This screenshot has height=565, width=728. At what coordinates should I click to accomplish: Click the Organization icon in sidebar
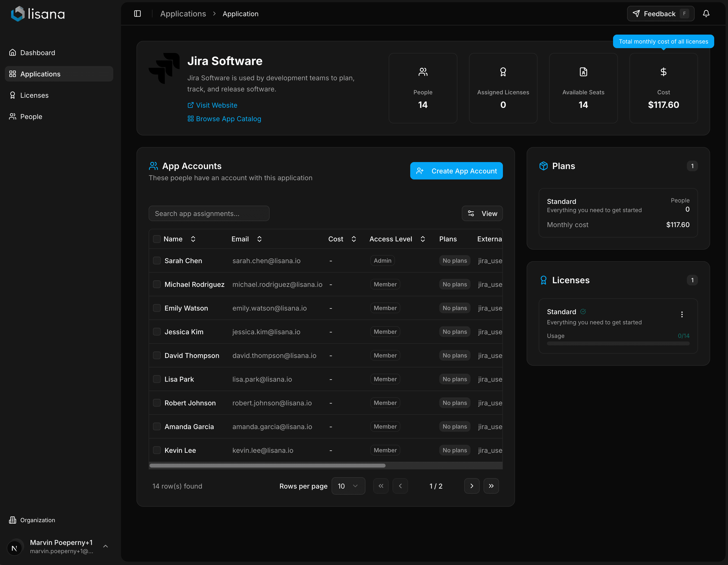click(12, 520)
